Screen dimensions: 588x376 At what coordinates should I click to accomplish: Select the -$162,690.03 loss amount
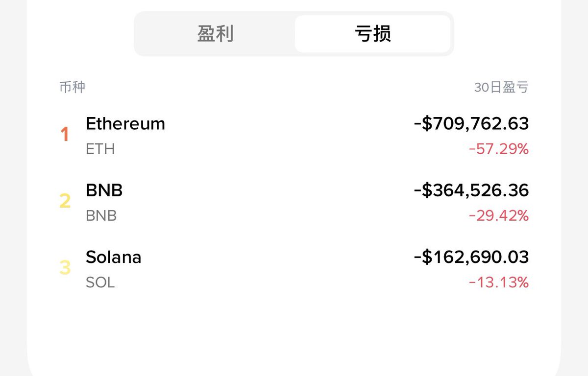[x=471, y=257]
